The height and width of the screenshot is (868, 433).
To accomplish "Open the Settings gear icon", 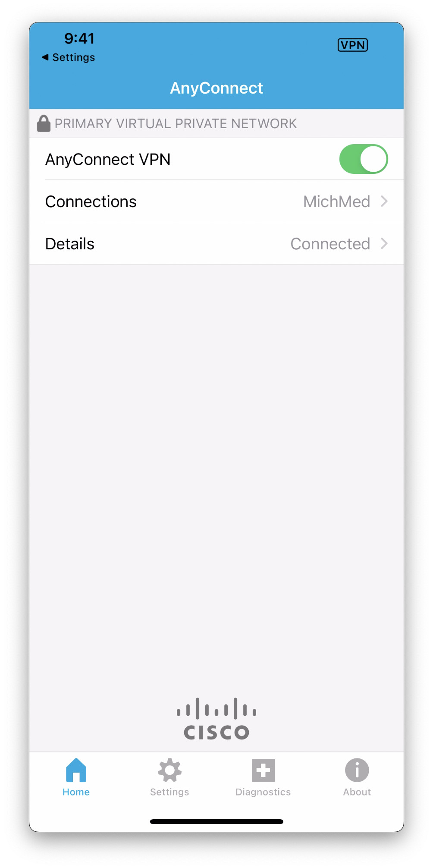I will coord(169,770).
